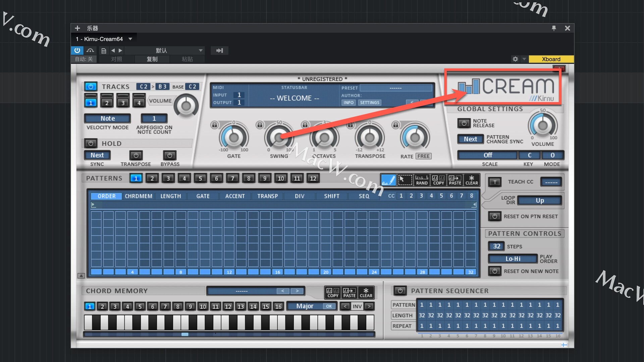Copy pattern with COPY icon in Patterns bar

pos(438,180)
